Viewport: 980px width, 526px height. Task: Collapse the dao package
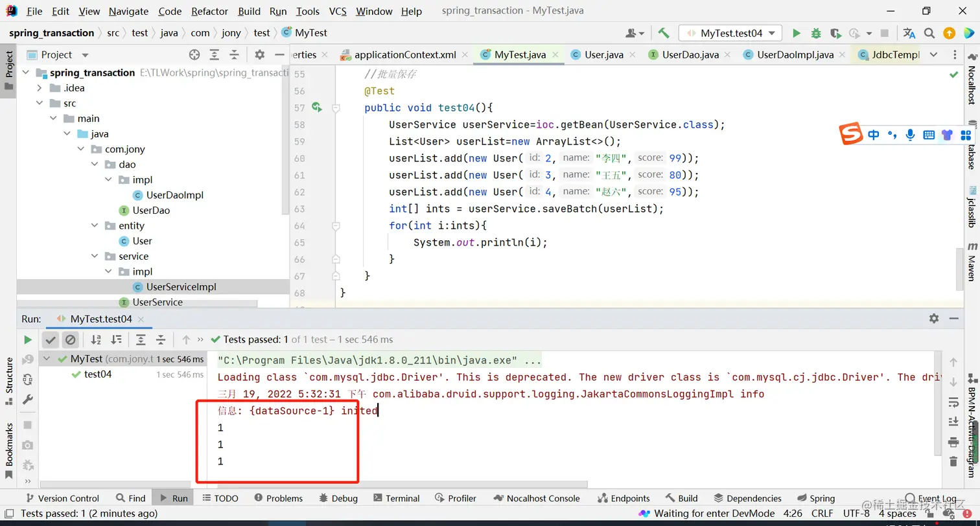click(x=95, y=165)
